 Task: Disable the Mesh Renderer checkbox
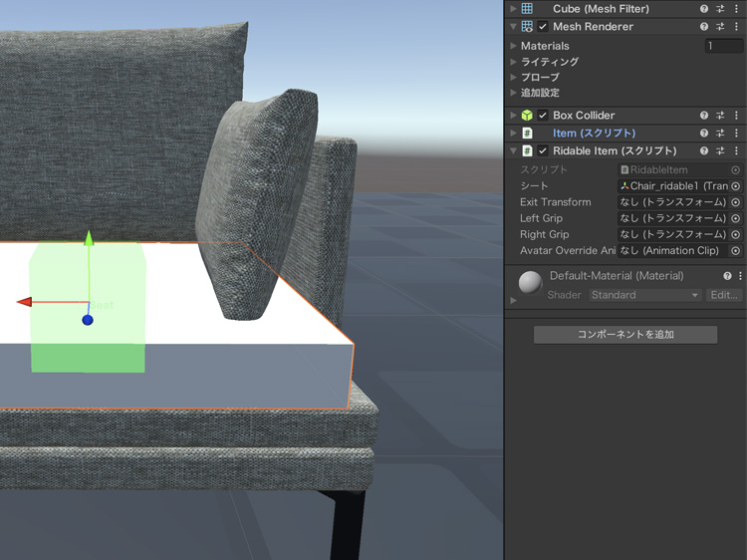543,27
